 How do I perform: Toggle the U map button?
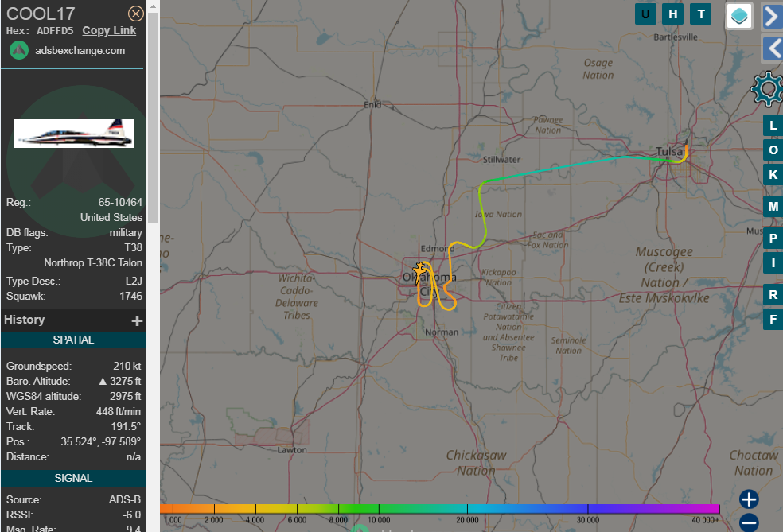pyautogui.click(x=645, y=14)
